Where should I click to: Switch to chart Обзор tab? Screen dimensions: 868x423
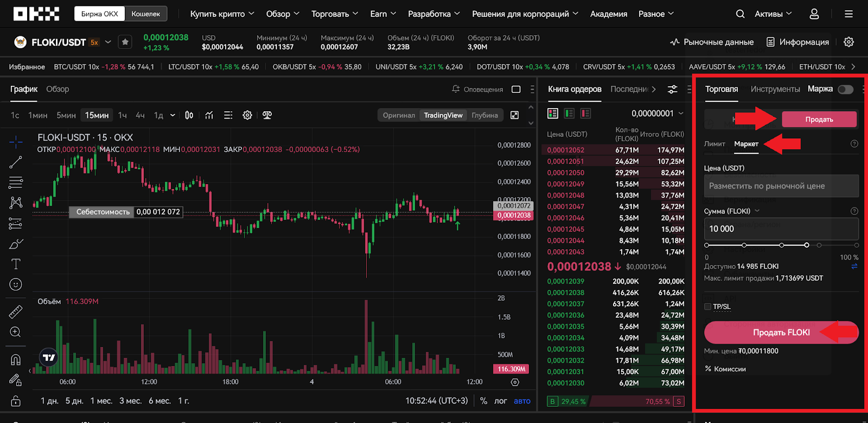pos(58,89)
